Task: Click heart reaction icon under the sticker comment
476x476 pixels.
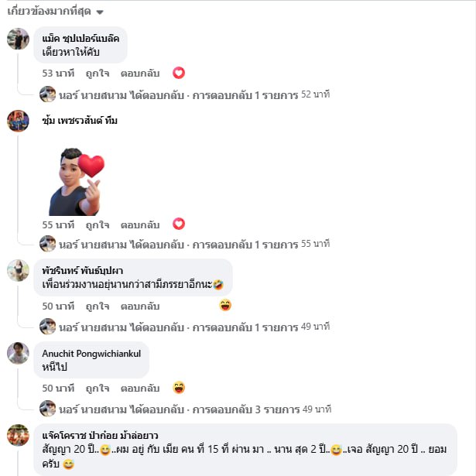Action: [179, 224]
